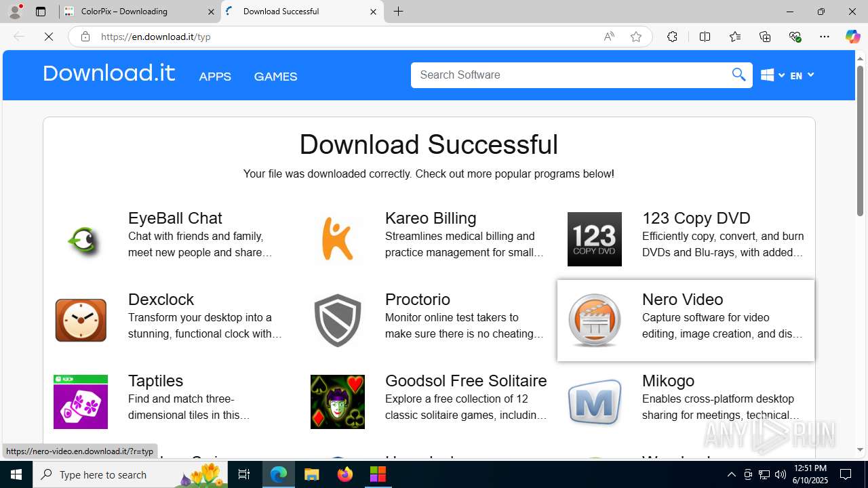Image resolution: width=868 pixels, height=488 pixels.
Task: Open File Explorer from taskbar
Action: [311, 474]
